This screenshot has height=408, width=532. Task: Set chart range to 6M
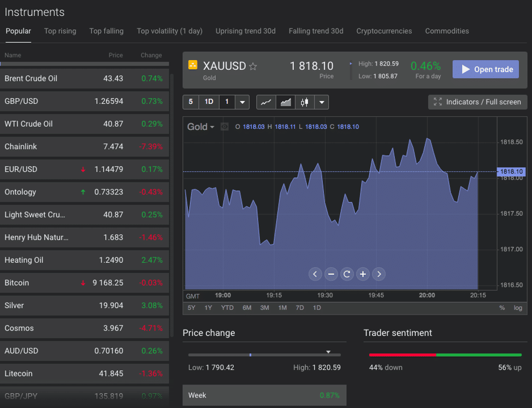[247, 308]
